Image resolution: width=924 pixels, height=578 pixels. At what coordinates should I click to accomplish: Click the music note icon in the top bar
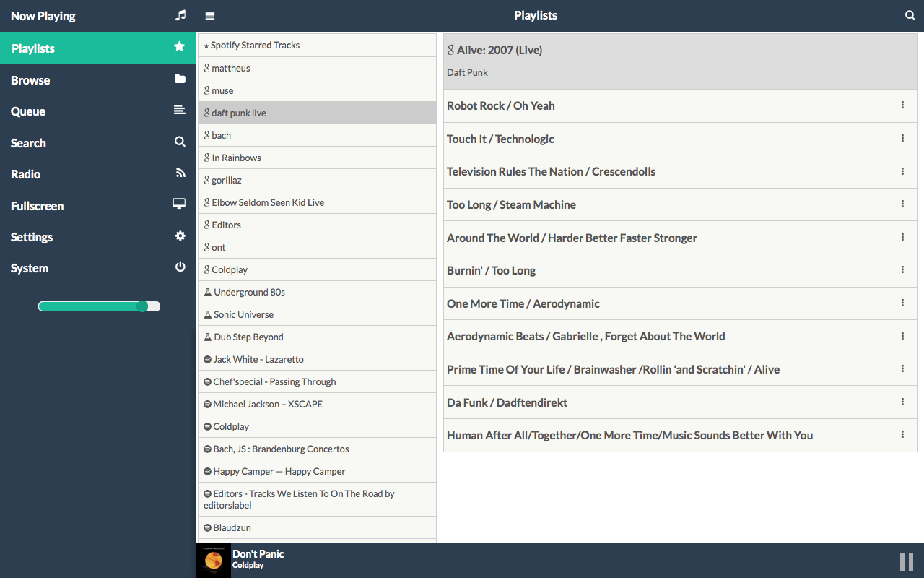180,15
